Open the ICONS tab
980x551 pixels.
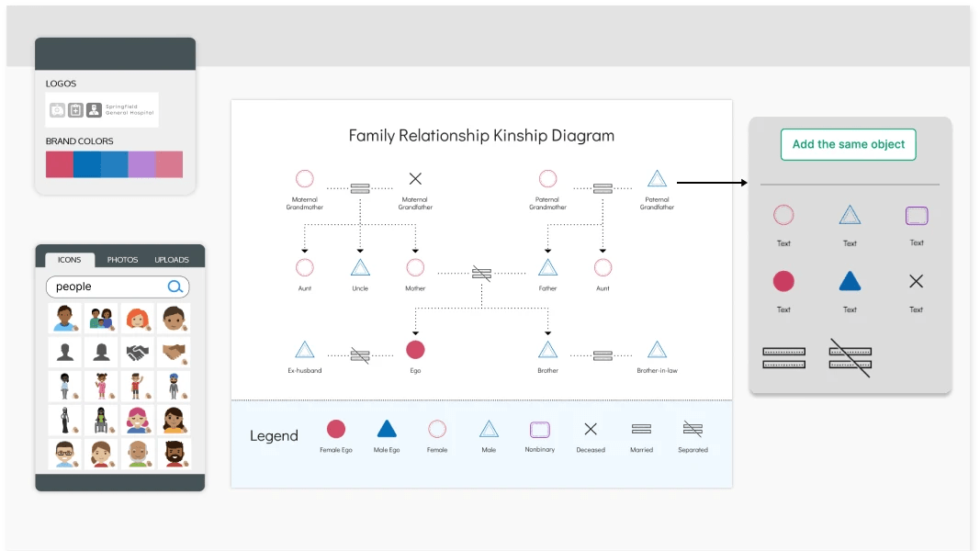[x=69, y=259]
